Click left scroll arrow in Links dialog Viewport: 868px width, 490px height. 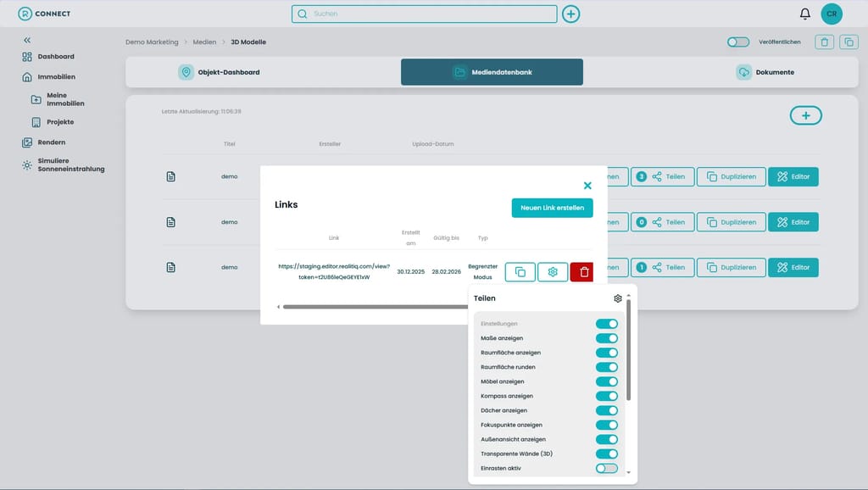pos(278,307)
